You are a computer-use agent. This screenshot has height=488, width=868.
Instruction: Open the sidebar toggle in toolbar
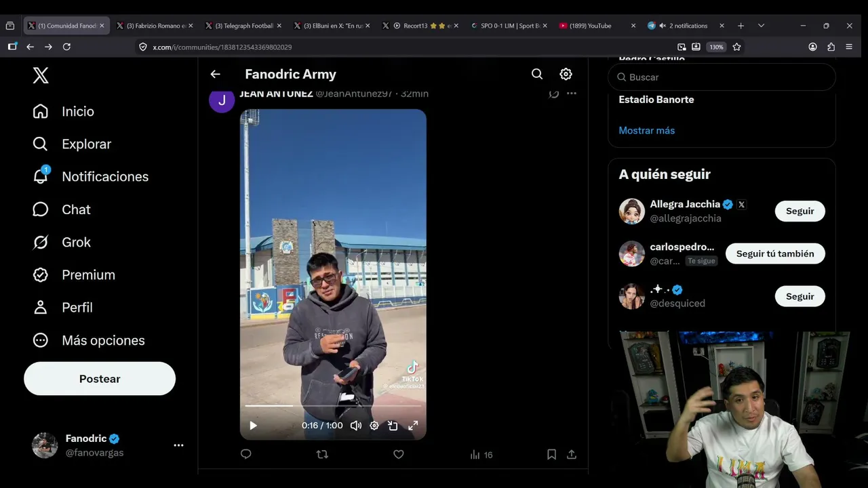pos(12,47)
